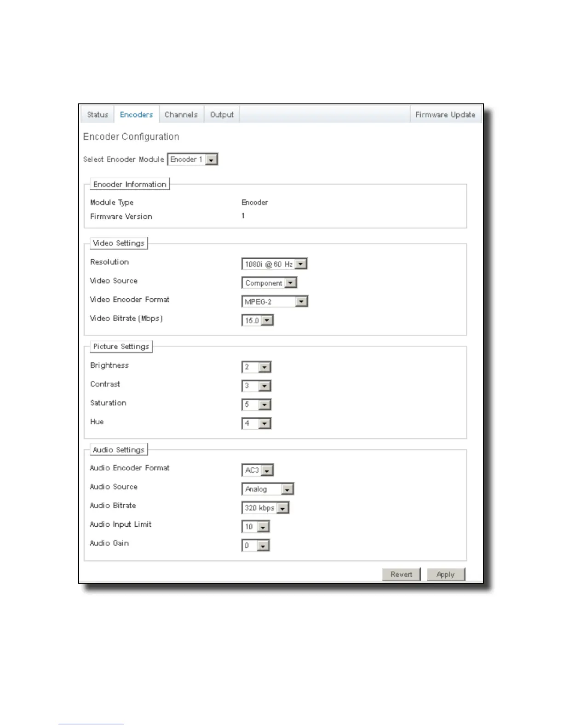Open the Video Bitrate 15.0 dropdown

pos(258,321)
